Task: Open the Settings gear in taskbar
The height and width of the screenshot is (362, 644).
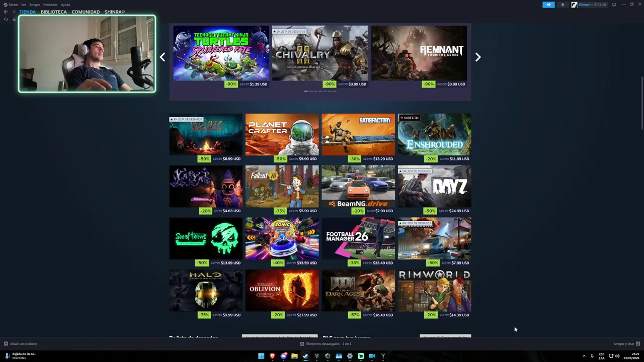Action: [350, 356]
